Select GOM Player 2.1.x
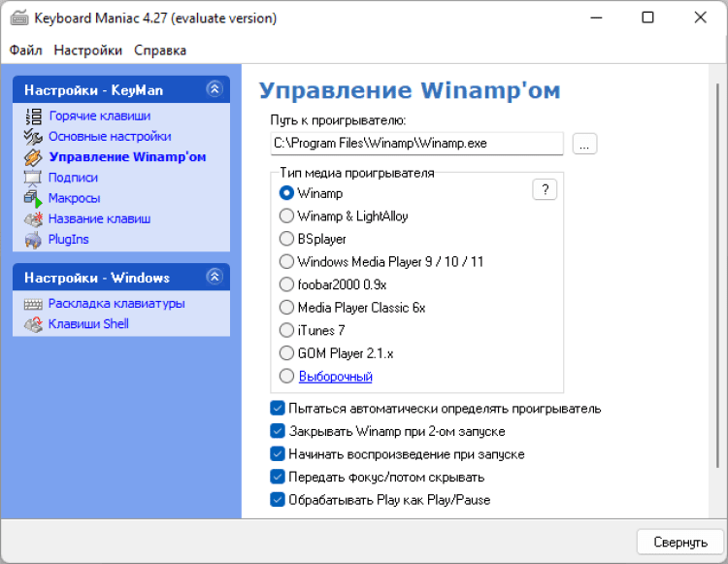The width and height of the screenshot is (728, 564). coord(286,353)
